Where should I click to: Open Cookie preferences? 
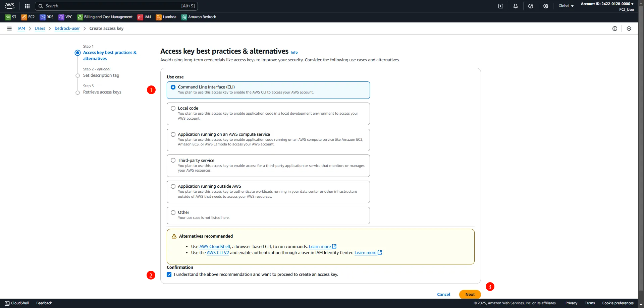(618, 303)
